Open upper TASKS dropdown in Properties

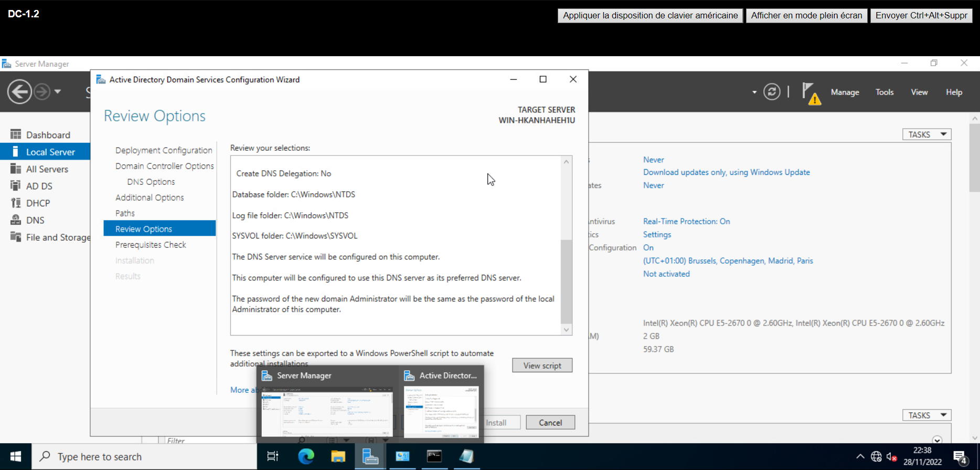926,134
